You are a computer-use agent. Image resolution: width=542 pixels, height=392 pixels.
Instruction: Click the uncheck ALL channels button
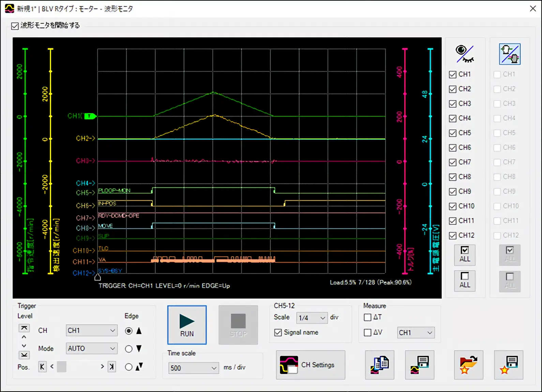465,281
